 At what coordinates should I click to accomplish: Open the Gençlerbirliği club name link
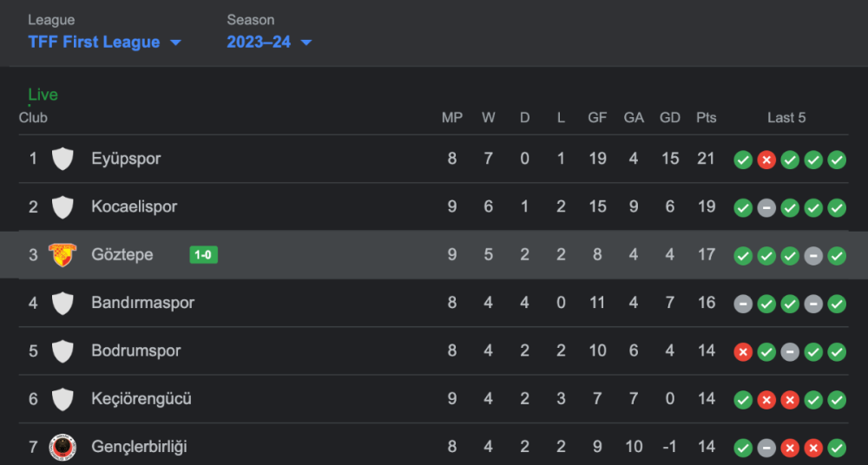pyautogui.click(x=139, y=448)
